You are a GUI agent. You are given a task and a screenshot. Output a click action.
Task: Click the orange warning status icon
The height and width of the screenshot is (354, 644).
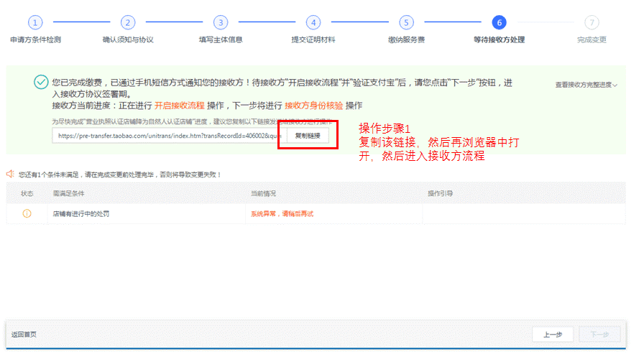point(27,213)
